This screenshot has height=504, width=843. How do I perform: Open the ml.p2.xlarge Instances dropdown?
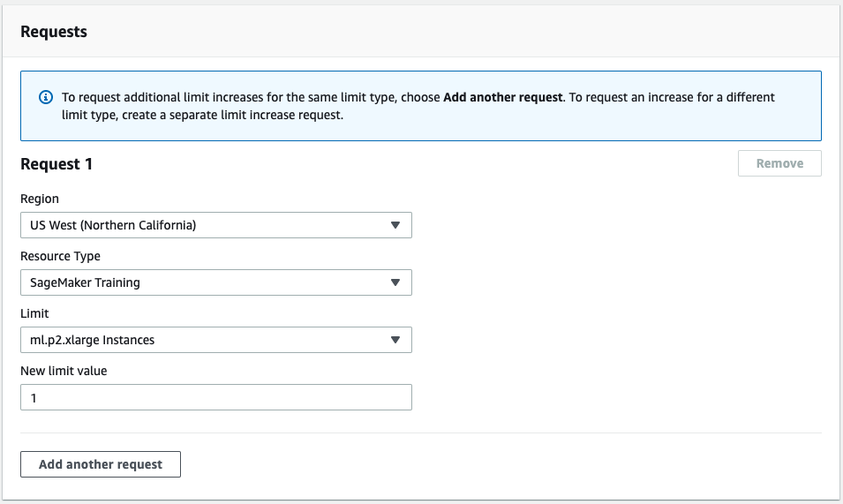pyautogui.click(x=203, y=340)
